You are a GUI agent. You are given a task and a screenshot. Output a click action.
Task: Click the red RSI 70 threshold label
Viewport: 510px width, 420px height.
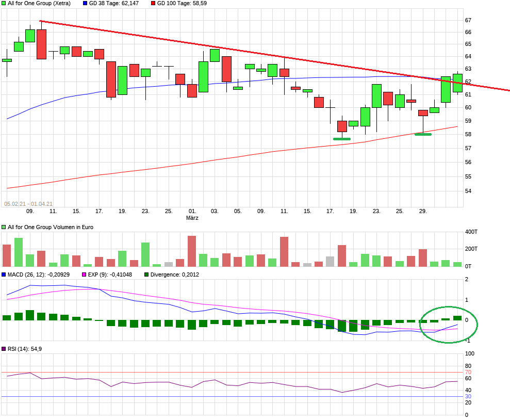pos(468,372)
